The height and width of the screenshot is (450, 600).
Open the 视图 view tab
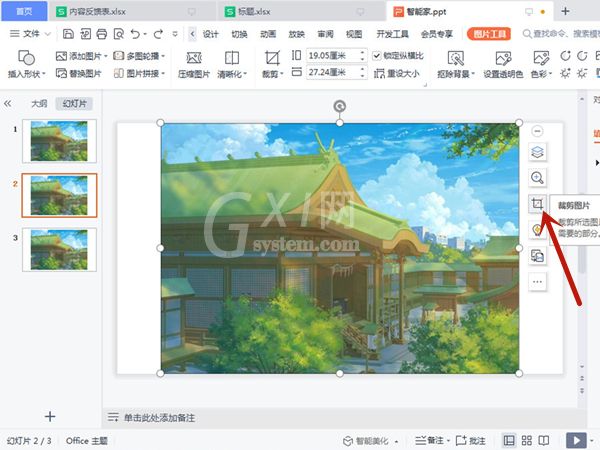click(354, 34)
